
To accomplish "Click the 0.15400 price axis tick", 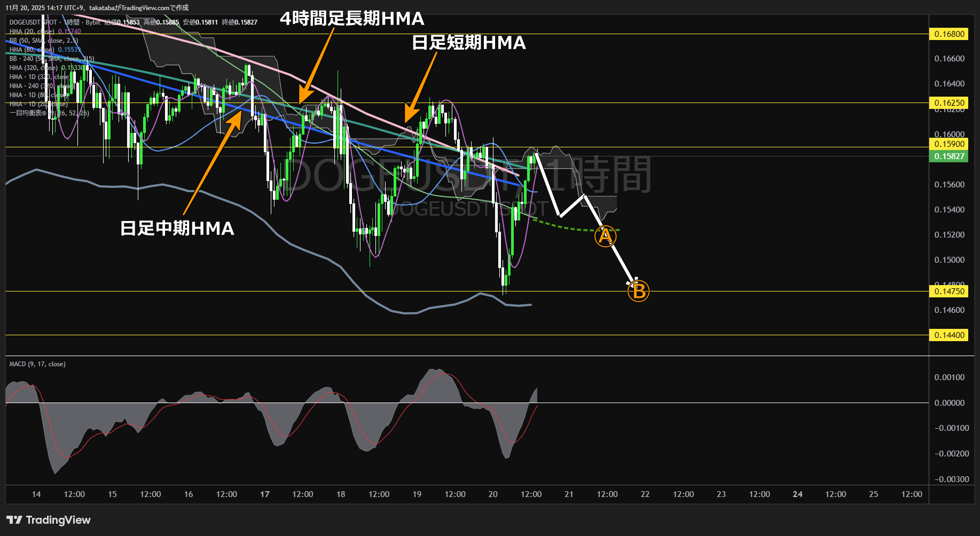I will click(x=949, y=210).
